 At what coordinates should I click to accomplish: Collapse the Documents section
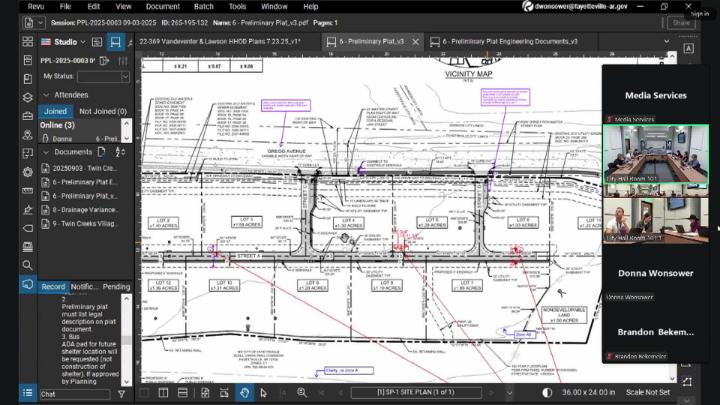(x=45, y=152)
